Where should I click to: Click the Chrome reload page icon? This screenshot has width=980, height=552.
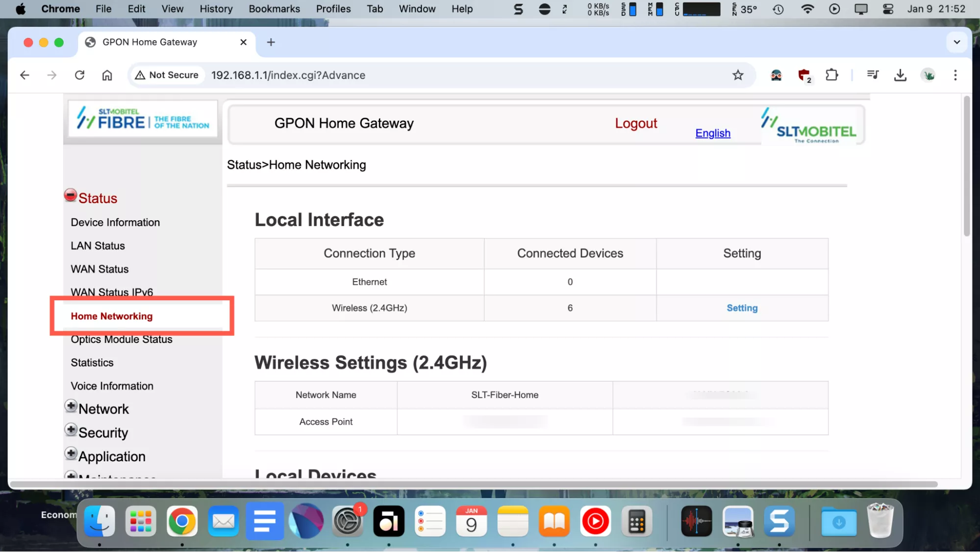point(79,75)
